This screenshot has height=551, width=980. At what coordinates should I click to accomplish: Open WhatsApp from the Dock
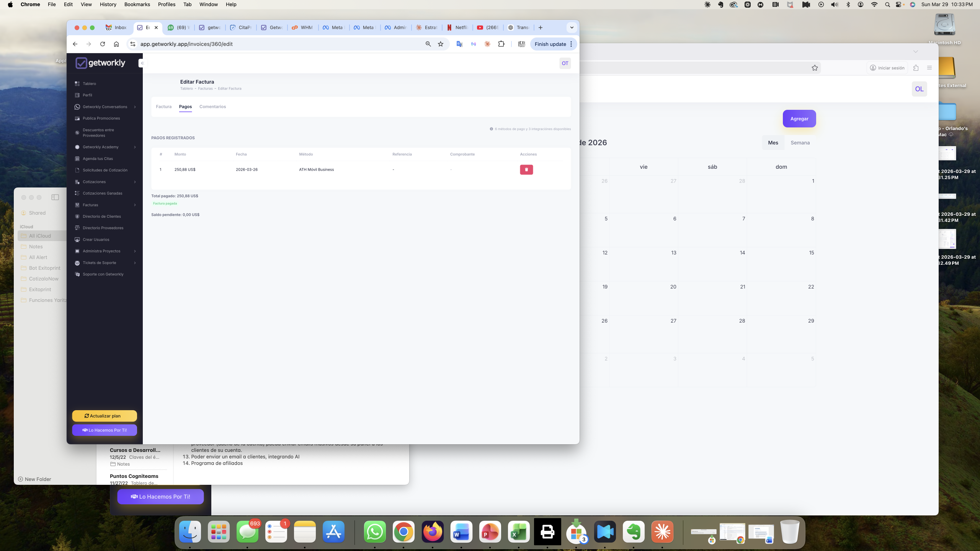point(374,531)
